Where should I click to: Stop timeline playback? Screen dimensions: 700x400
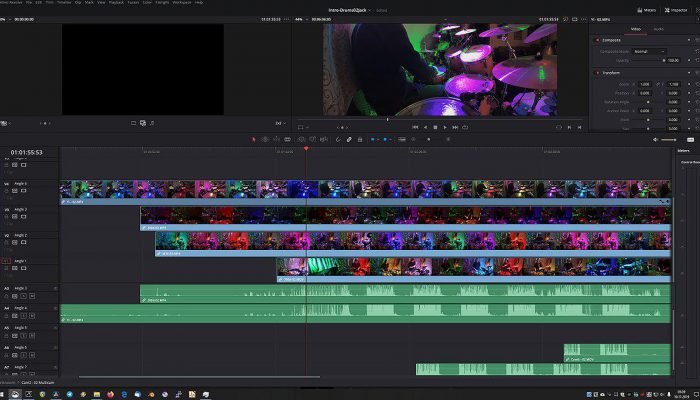435,127
